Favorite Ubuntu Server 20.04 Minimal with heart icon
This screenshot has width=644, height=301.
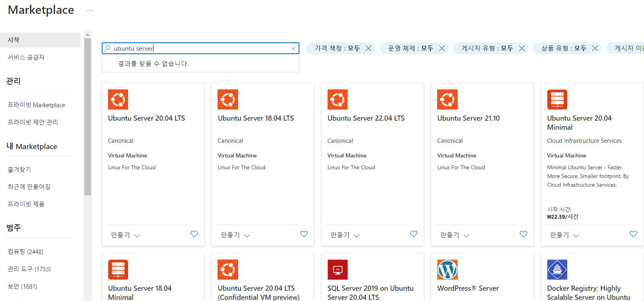[x=633, y=234]
